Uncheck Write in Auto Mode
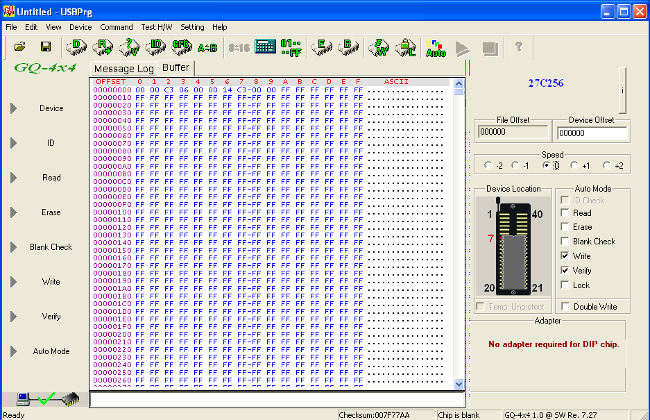The image size is (650, 420). [565, 255]
